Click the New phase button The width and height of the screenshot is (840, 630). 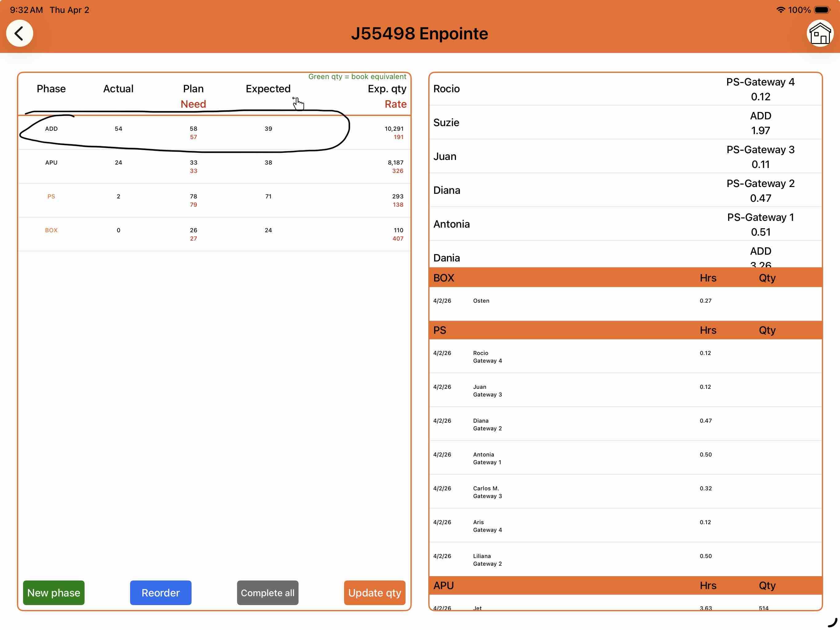[x=53, y=592]
